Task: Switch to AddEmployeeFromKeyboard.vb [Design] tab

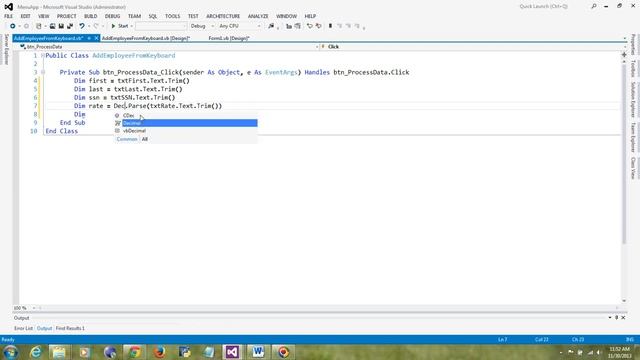Action: [146, 38]
